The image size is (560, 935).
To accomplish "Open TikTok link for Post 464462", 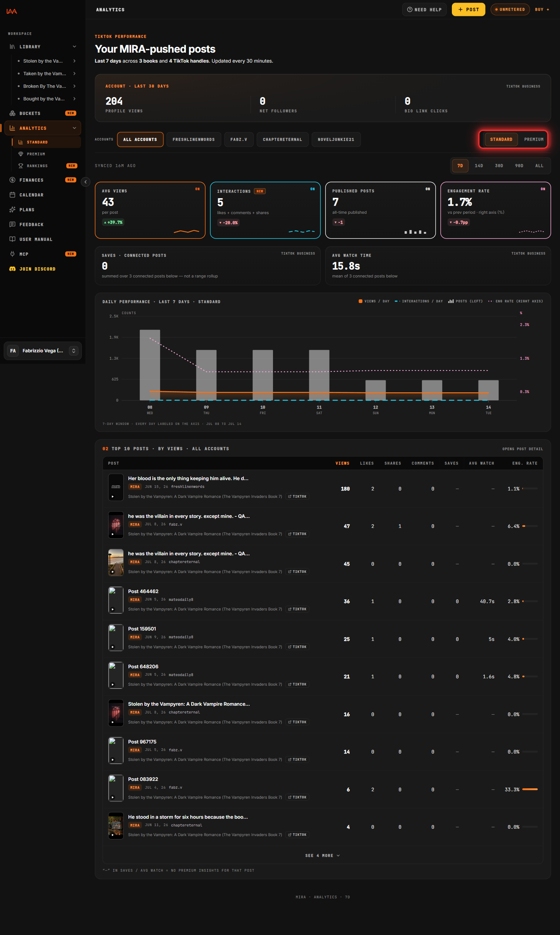I will point(297,609).
